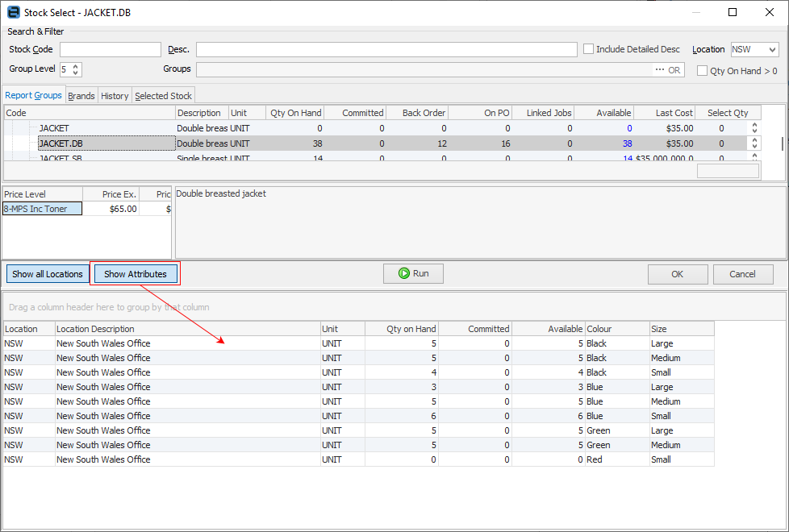Click Show Attributes button
The height and width of the screenshot is (532, 789).
pyautogui.click(x=136, y=274)
